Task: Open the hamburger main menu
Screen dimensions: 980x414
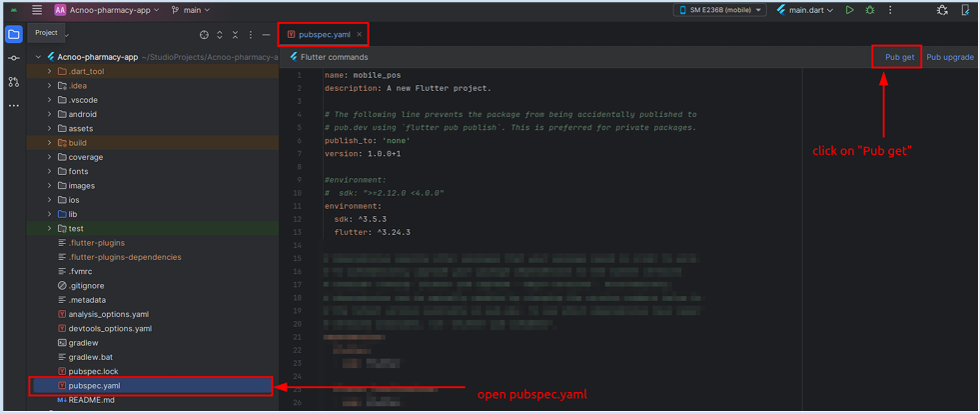Action: click(x=37, y=10)
